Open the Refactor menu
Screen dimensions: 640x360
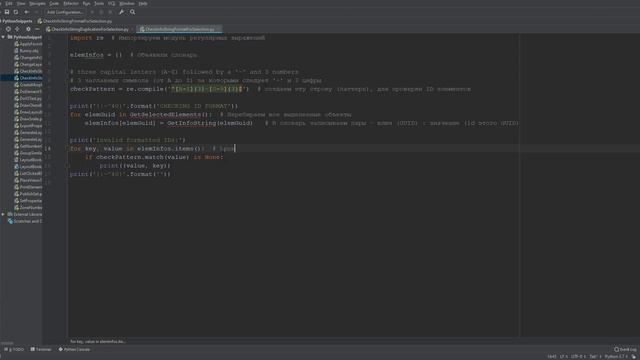pyautogui.click(x=71, y=3)
